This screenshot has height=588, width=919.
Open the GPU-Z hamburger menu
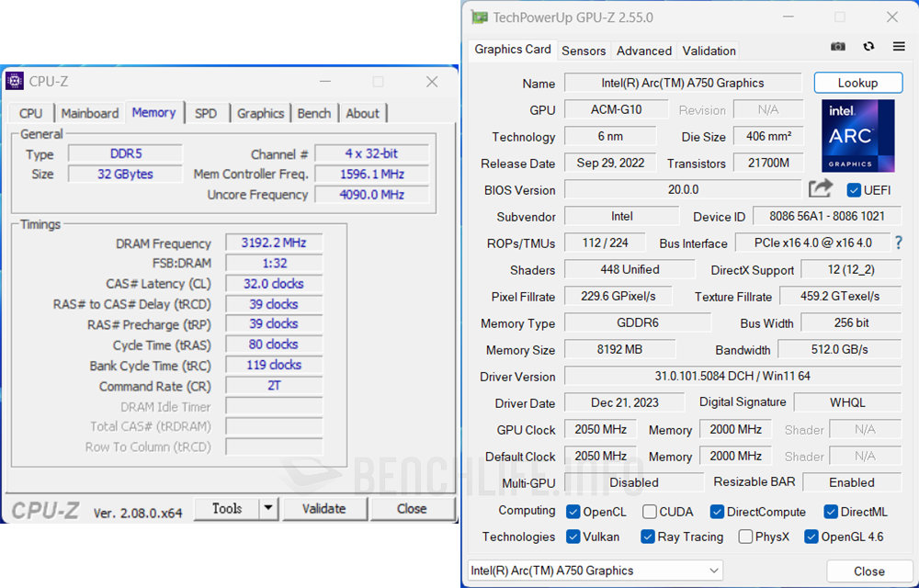coord(899,46)
